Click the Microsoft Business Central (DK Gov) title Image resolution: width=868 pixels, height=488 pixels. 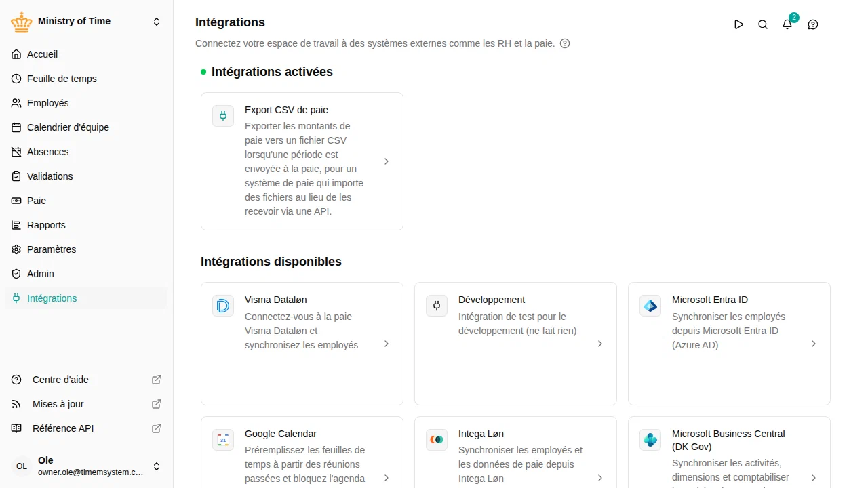point(728,440)
